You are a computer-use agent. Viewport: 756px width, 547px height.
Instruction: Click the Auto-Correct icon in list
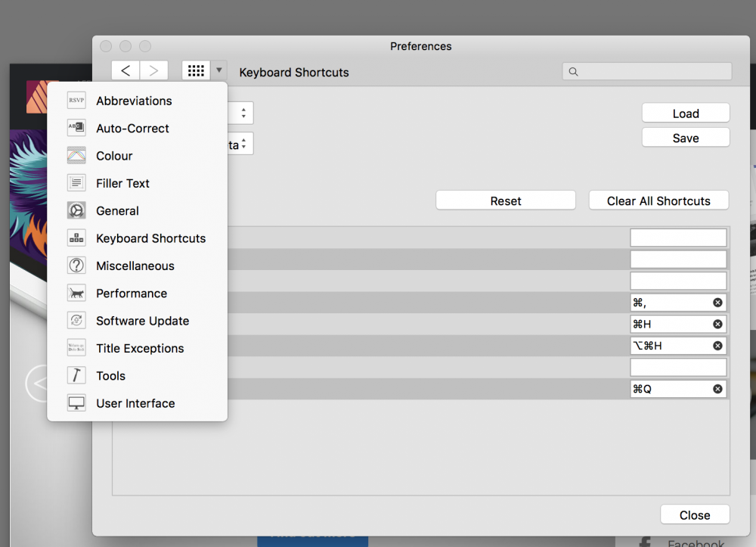pyautogui.click(x=76, y=128)
